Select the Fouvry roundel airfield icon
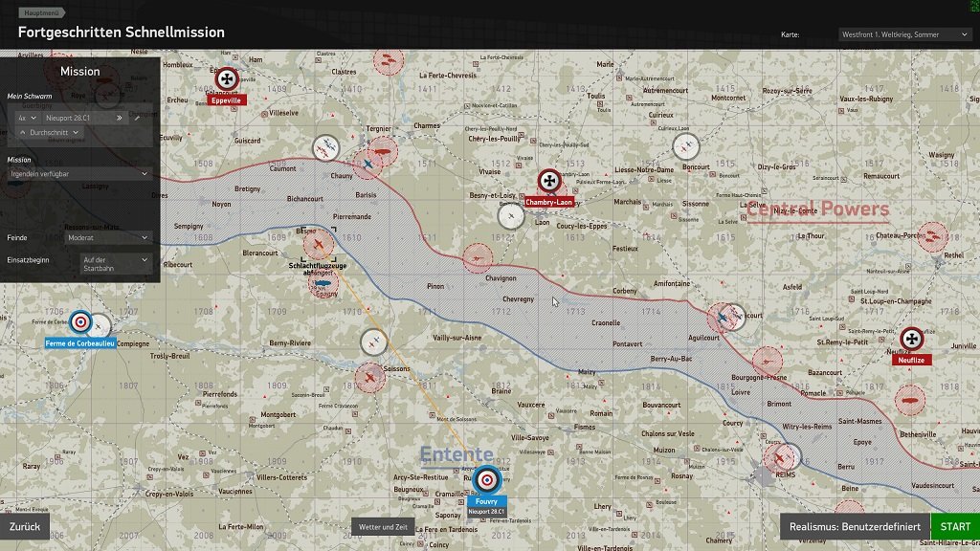 [x=486, y=480]
